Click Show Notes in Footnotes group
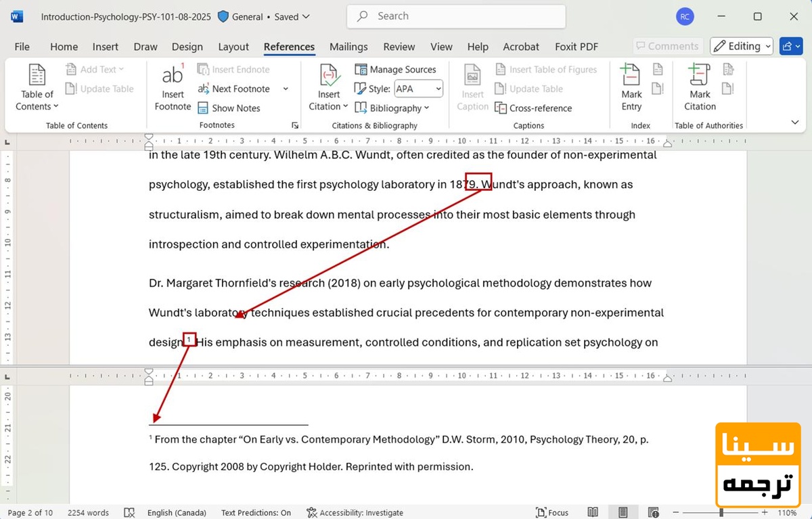This screenshot has width=812, height=519. pos(229,108)
